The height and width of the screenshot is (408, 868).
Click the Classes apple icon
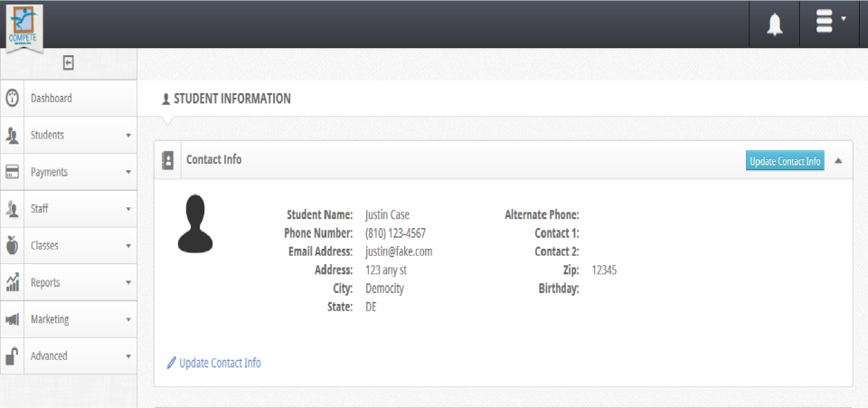pos(13,245)
